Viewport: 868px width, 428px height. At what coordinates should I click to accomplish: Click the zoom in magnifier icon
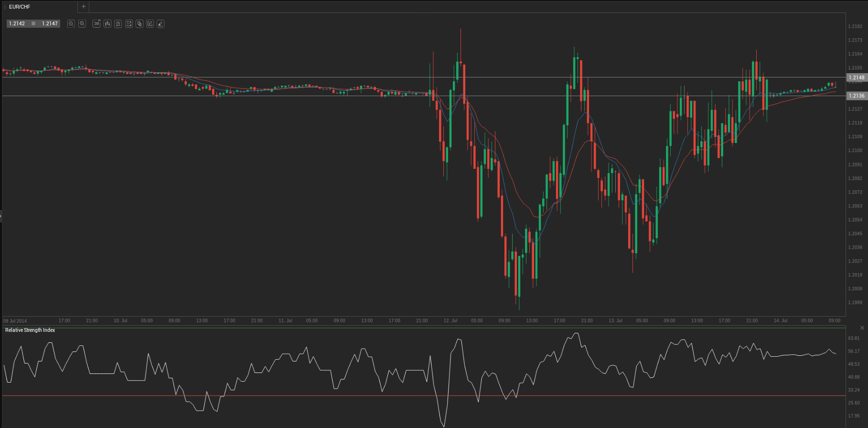82,23
